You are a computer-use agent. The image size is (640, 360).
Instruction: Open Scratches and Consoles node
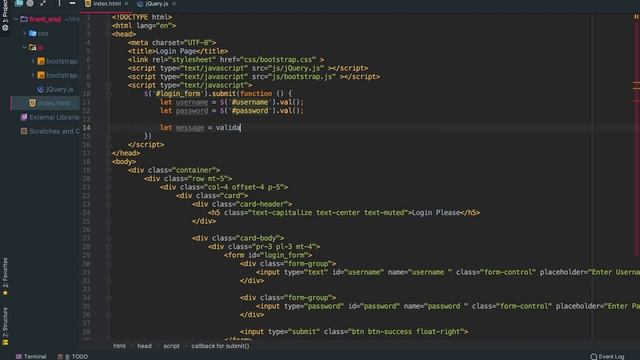(x=54, y=131)
